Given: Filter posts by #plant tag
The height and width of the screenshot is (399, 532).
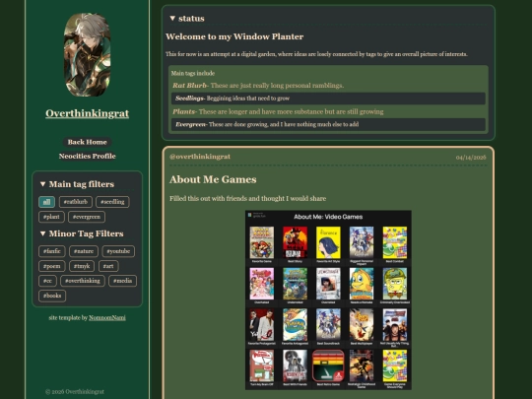Looking at the screenshot, I should pos(51,217).
